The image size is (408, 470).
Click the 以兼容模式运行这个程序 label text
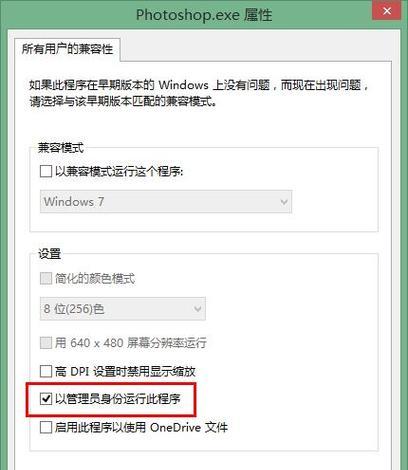[119, 171]
